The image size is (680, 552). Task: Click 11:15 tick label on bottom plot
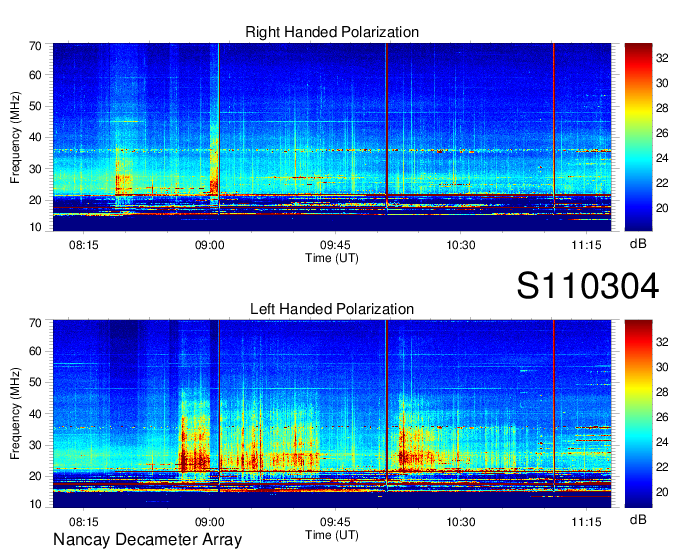coord(586,522)
